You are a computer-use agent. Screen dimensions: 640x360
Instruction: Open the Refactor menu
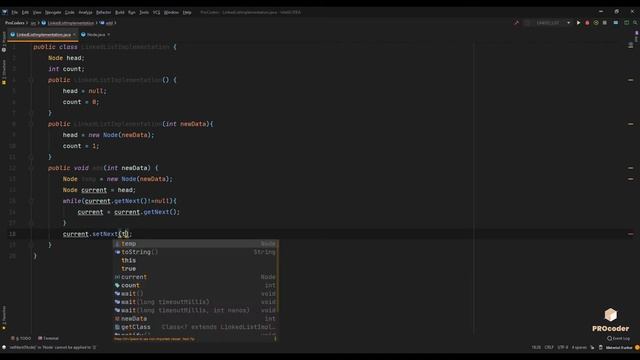click(x=103, y=12)
